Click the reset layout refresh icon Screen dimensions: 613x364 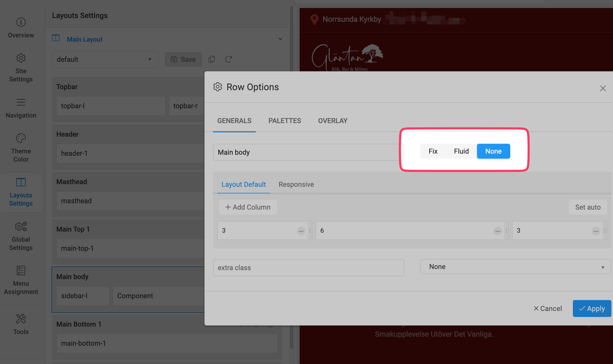[x=229, y=59]
